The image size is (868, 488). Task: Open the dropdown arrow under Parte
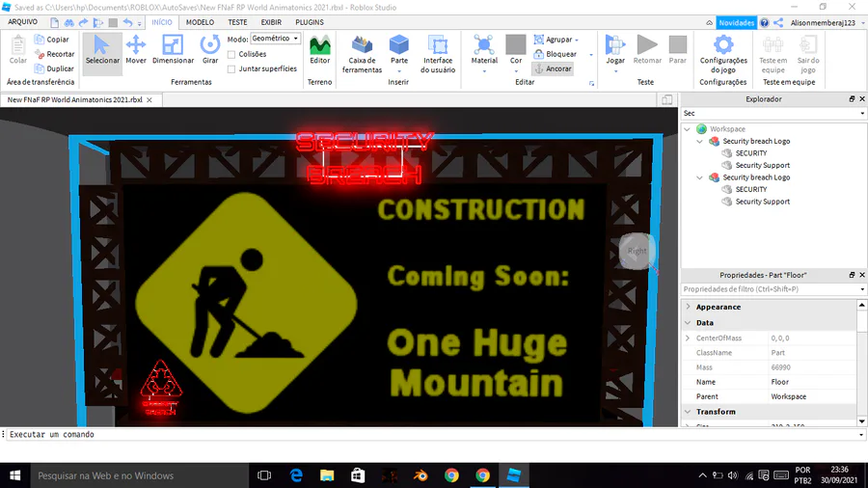click(x=398, y=71)
